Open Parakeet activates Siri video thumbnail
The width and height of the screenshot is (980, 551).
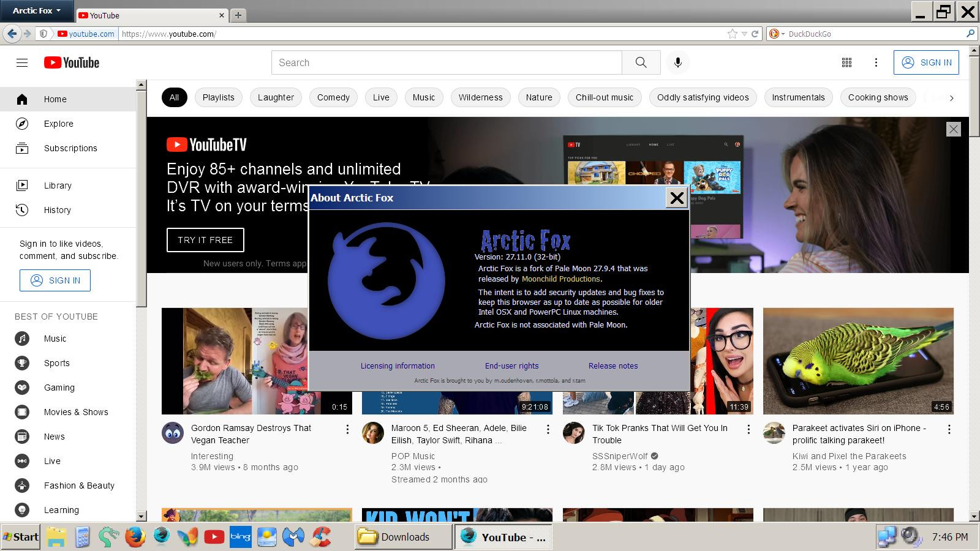pyautogui.click(x=858, y=361)
